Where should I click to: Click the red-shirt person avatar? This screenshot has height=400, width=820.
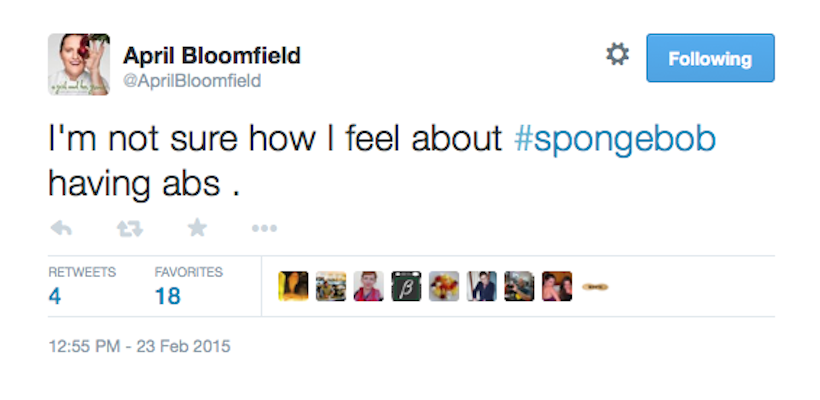(368, 287)
